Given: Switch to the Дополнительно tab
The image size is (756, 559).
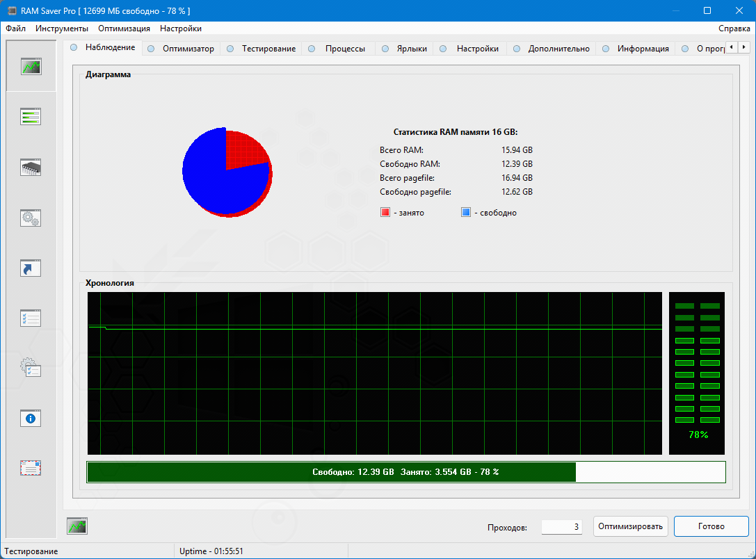Looking at the screenshot, I should tap(552, 49).
